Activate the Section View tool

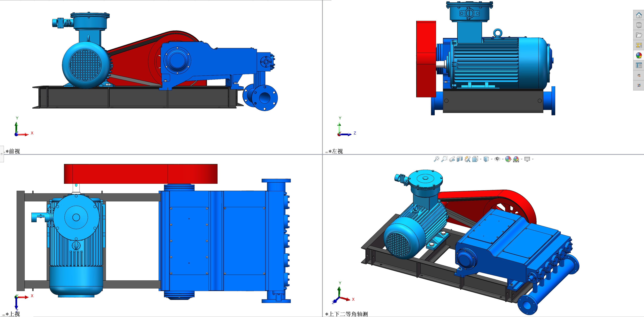[x=460, y=159]
